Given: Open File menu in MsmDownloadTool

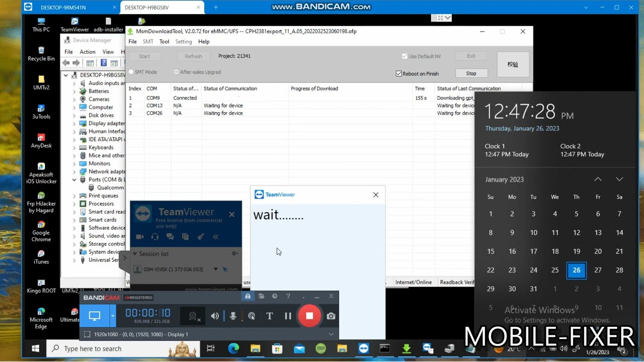Looking at the screenshot, I should tap(132, 42).
